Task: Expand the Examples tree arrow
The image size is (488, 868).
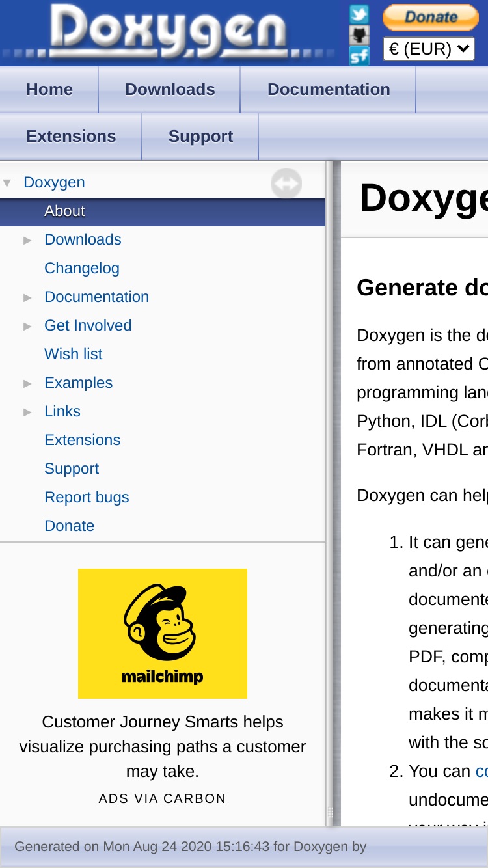Action: coord(28,383)
